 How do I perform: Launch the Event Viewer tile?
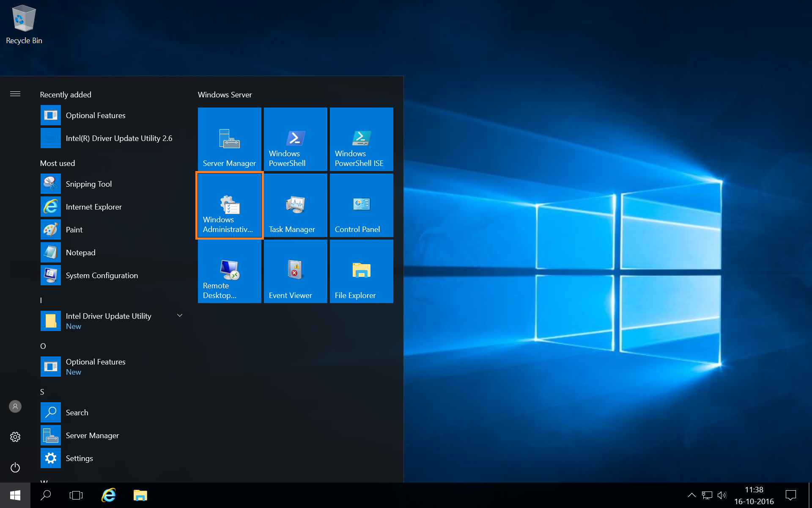click(x=296, y=271)
